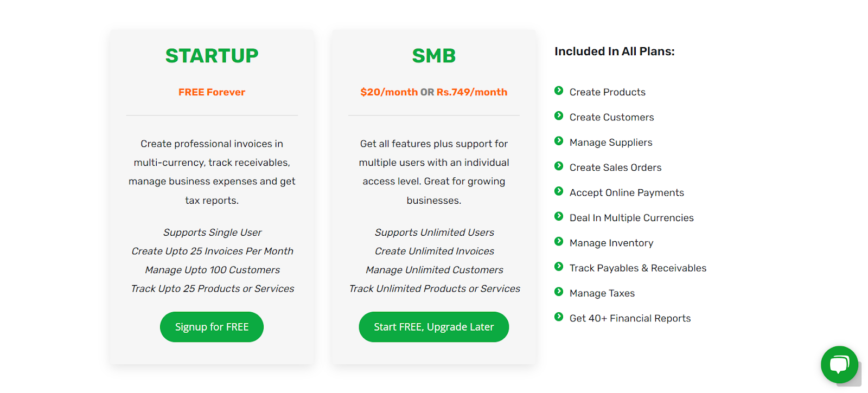Click the green arrow icon beside Accept Online Payments
The height and width of the screenshot is (393, 868).
click(x=558, y=191)
